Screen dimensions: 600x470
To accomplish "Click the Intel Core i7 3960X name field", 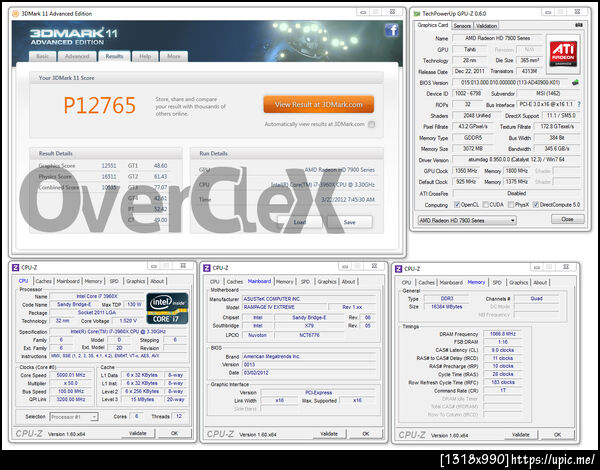I will [97, 296].
